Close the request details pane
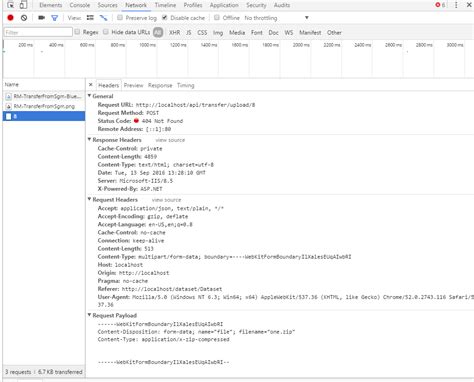The width and height of the screenshot is (474, 382). 91,85
